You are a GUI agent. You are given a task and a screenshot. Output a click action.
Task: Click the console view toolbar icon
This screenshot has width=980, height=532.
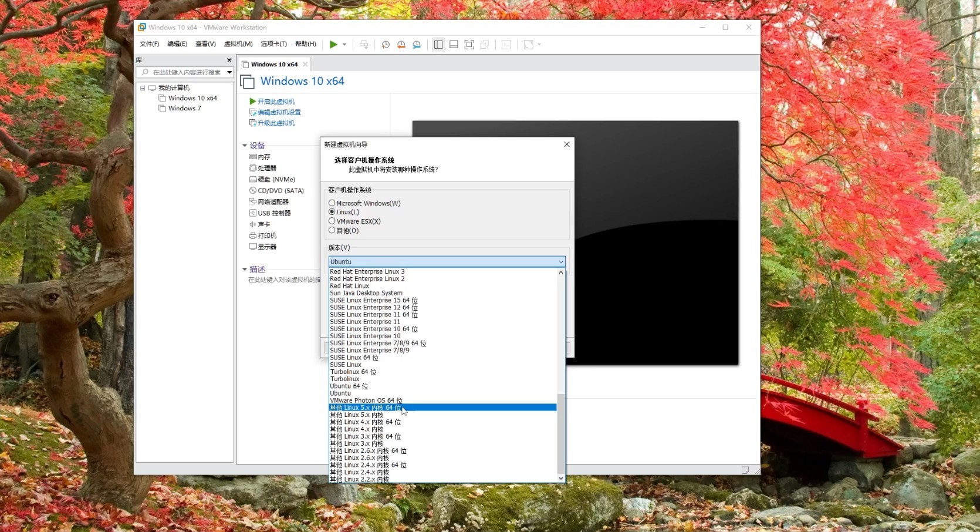[x=506, y=45]
